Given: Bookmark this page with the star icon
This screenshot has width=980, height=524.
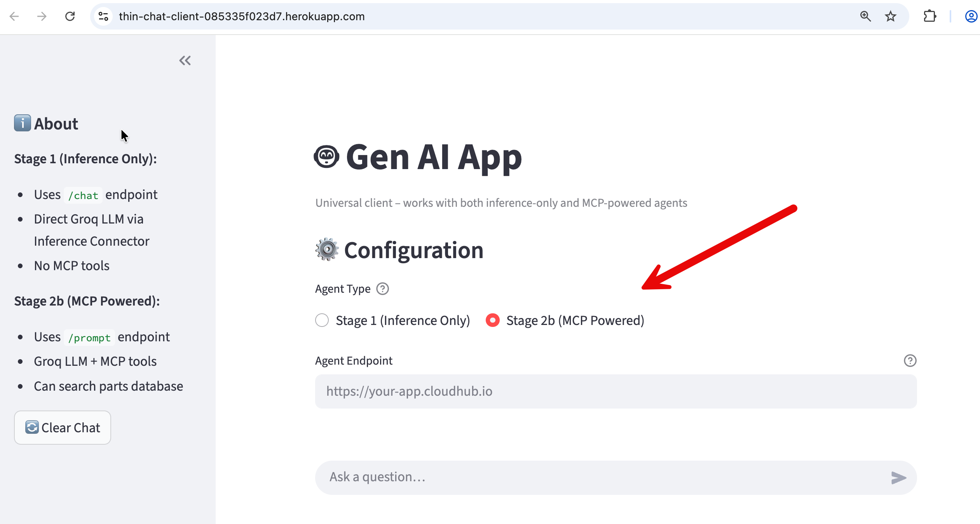Looking at the screenshot, I should point(891,16).
